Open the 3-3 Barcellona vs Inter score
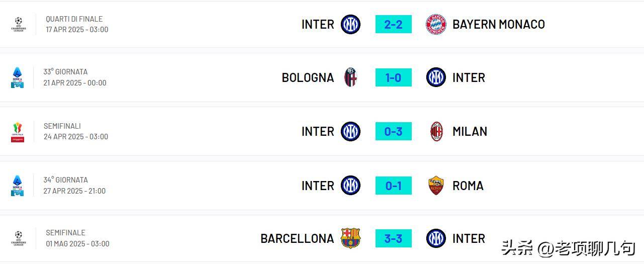The image size is (644, 264). (x=393, y=238)
